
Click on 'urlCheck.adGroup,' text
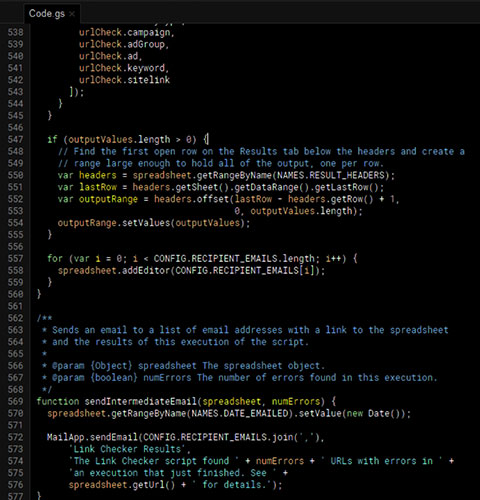124,44
